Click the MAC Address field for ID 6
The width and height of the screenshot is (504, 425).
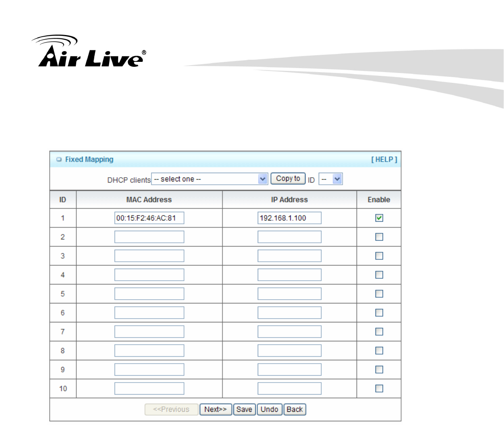149,313
